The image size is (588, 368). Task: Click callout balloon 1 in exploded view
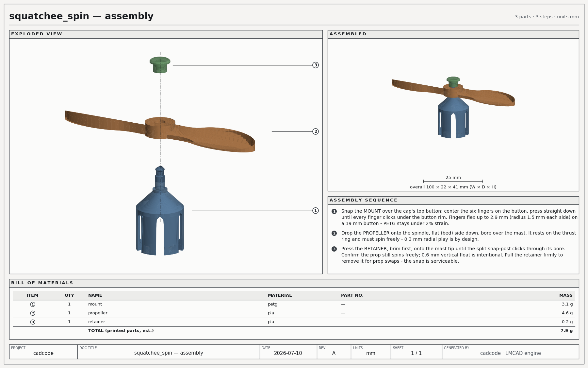pos(316,211)
